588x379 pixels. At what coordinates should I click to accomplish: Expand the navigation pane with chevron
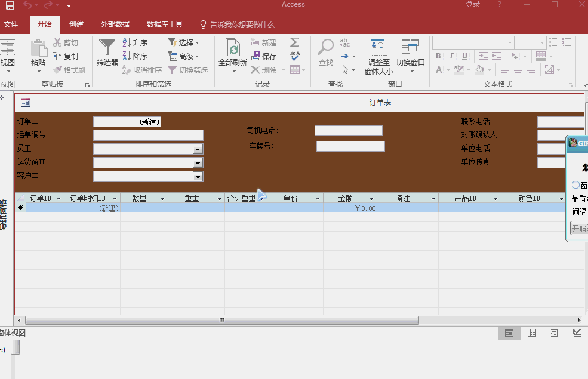click(2, 97)
